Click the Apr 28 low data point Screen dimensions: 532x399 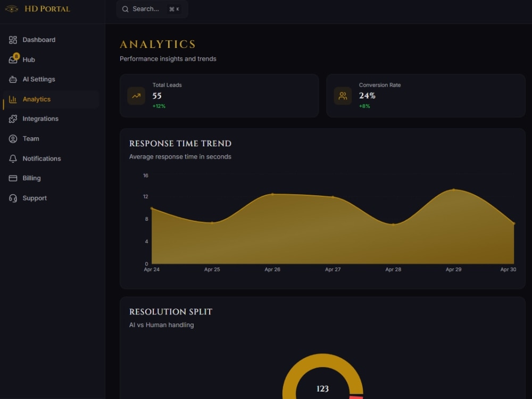tap(393, 225)
